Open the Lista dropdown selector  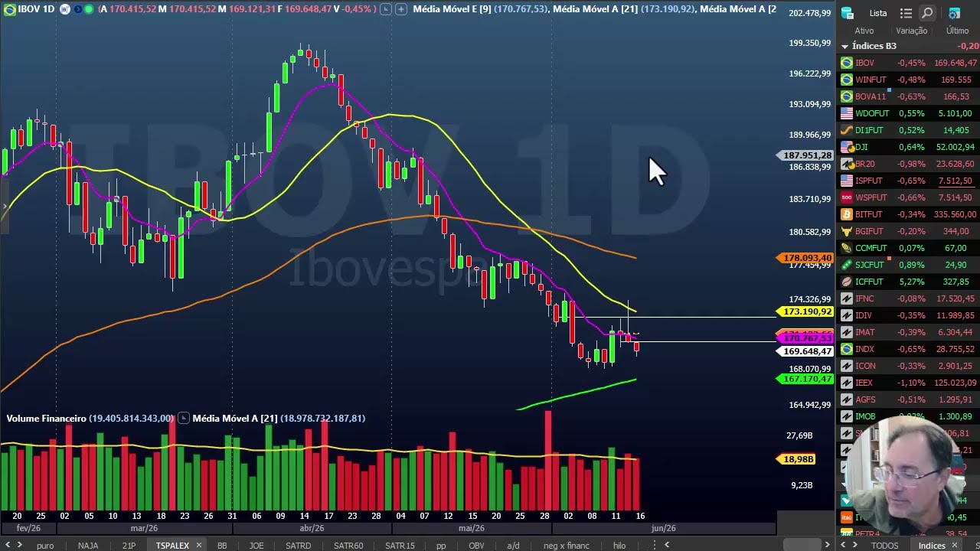coord(878,13)
